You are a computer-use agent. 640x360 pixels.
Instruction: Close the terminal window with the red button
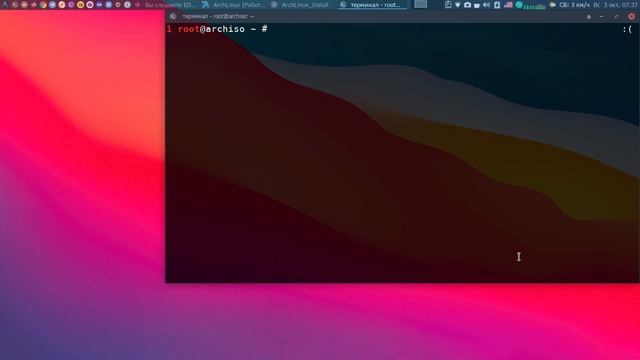click(x=631, y=16)
